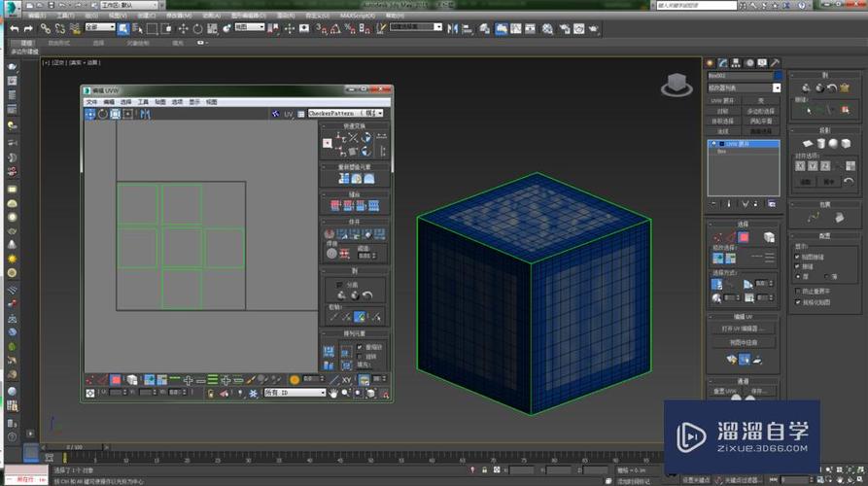Image resolution: width=868 pixels, height=486 pixels.
Task: Click the object color swatch beside name
Action: coord(779,75)
